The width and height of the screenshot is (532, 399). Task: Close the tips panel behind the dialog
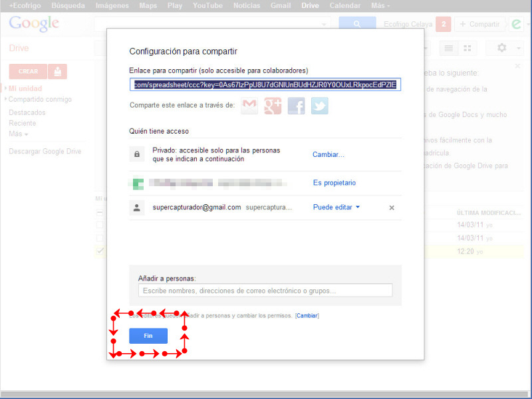pyautogui.click(x=517, y=66)
